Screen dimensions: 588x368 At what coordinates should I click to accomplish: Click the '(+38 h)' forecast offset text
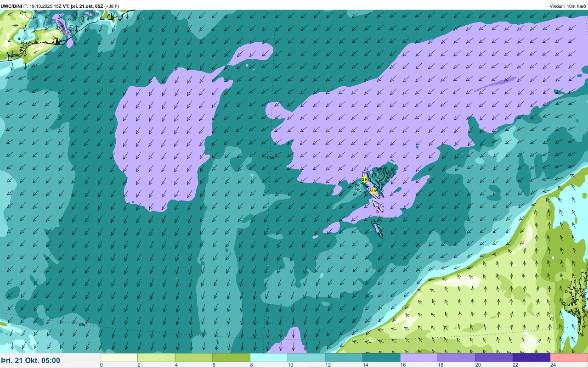[x=112, y=6]
